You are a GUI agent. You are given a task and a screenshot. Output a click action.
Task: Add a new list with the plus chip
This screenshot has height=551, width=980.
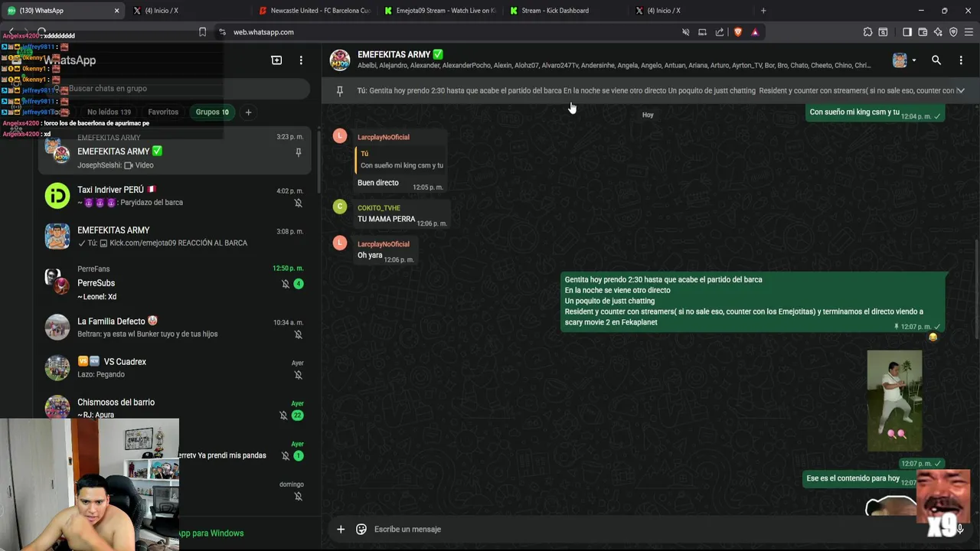click(x=248, y=112)
